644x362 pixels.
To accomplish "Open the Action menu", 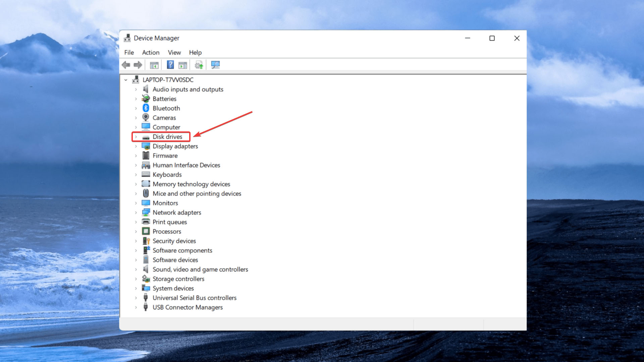I will [x=150, y=52].
